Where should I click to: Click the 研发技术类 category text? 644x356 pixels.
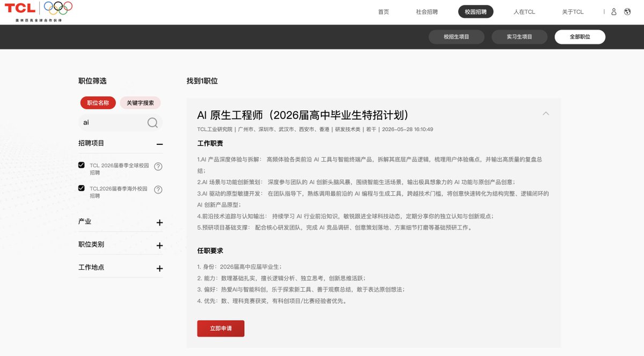(x=348, y=129)
